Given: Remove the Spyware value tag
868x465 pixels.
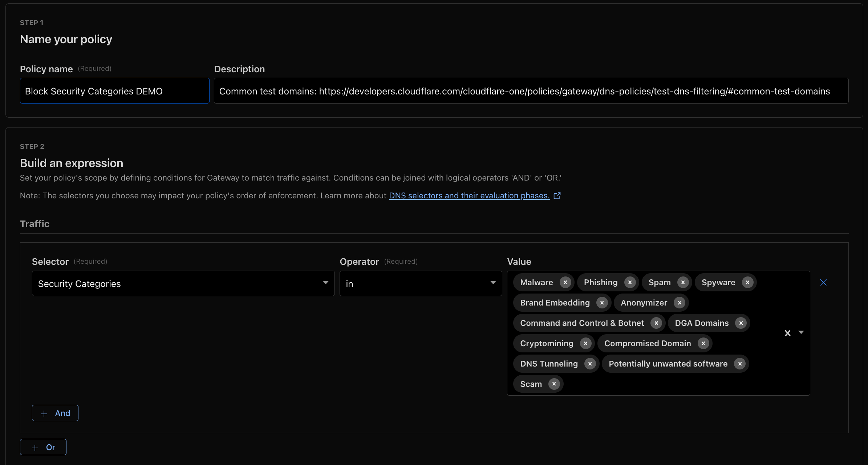Looking at the screenshot, I should point(747,282).
